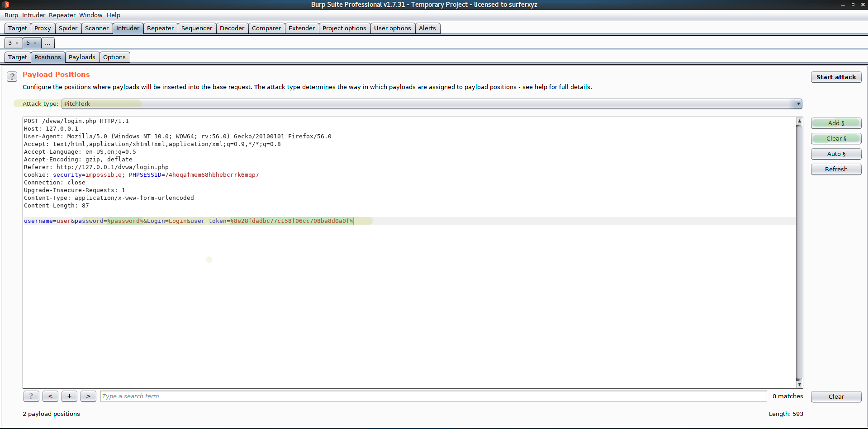
Task: Click the Refresh button
Action: (x=836, y=170)
